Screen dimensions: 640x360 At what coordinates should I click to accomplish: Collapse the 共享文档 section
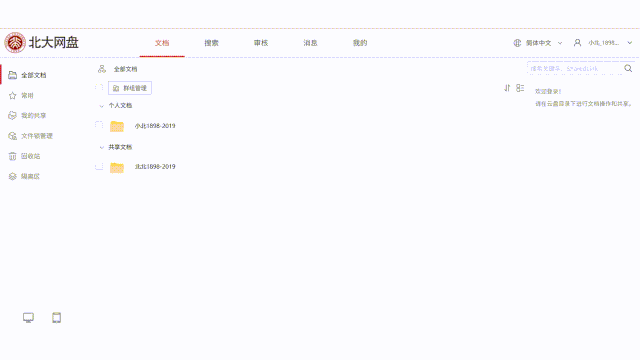[102, 147]
